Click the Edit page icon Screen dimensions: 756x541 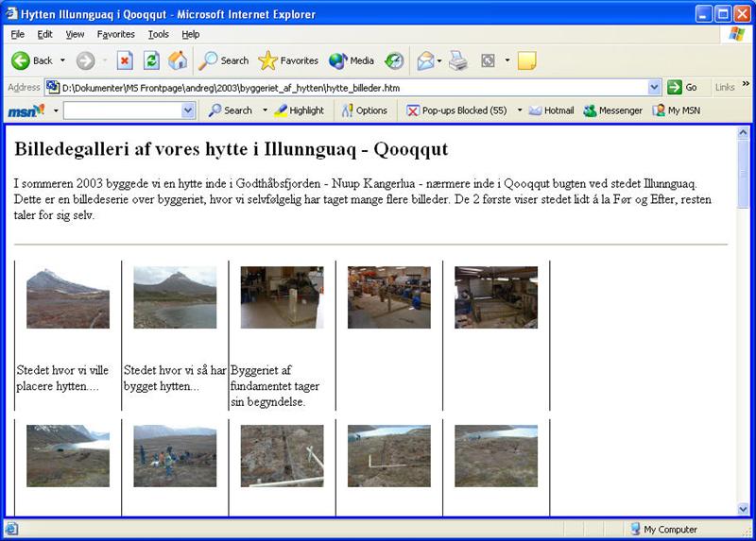(x=488, y=60)
